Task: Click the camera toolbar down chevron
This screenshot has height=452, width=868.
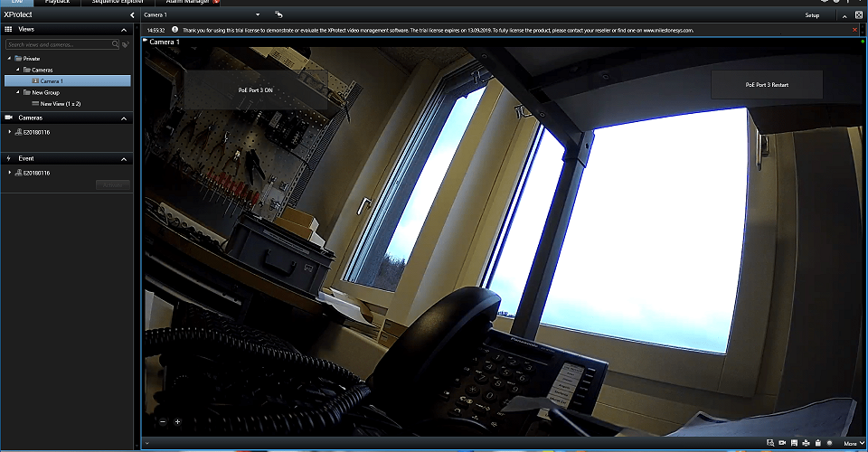Action: [x=146, y=443]
